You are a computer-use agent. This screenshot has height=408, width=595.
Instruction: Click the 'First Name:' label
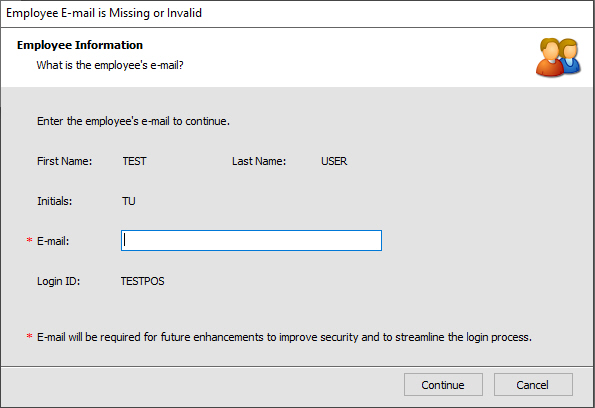pos(65,161)
